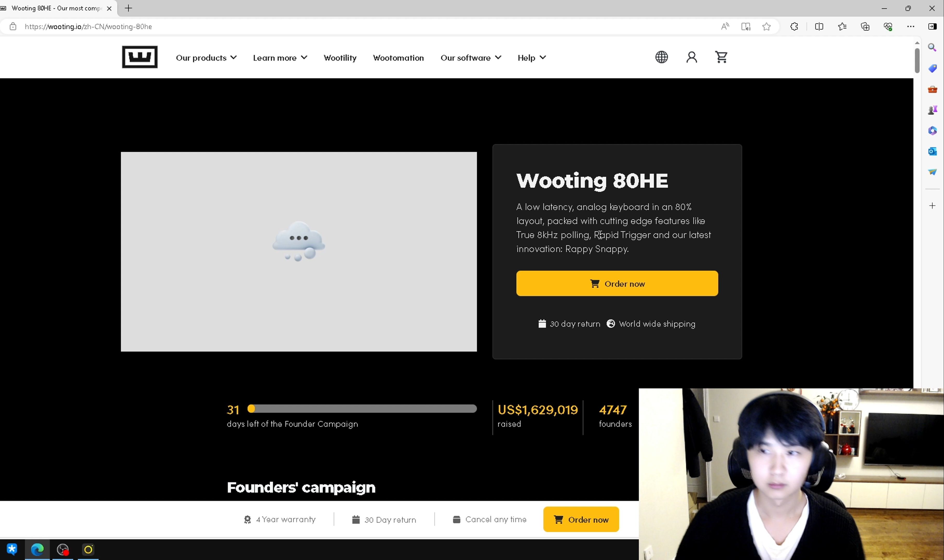Open the Wootility link
Screen dimensions: 944x560
[340, 58]
